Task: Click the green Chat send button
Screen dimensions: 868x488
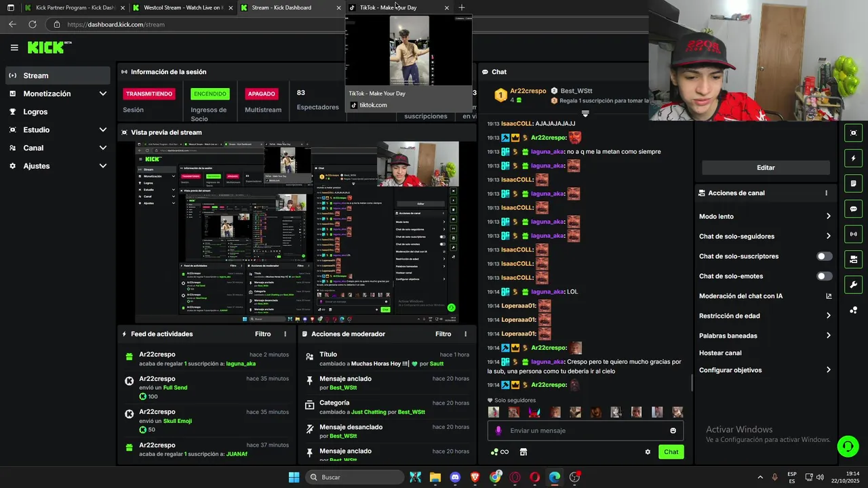Action: 671,452
